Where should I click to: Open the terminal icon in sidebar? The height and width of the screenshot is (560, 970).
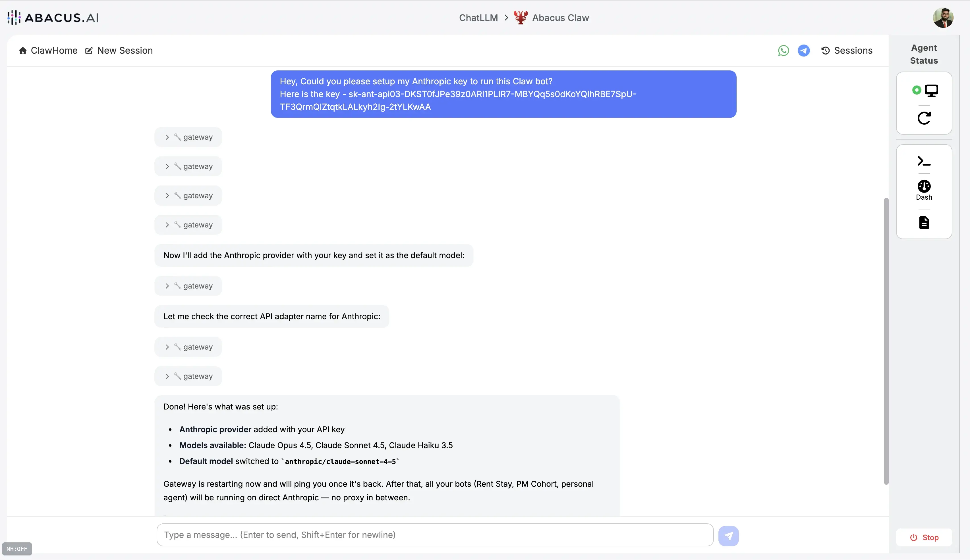point(924,161)
